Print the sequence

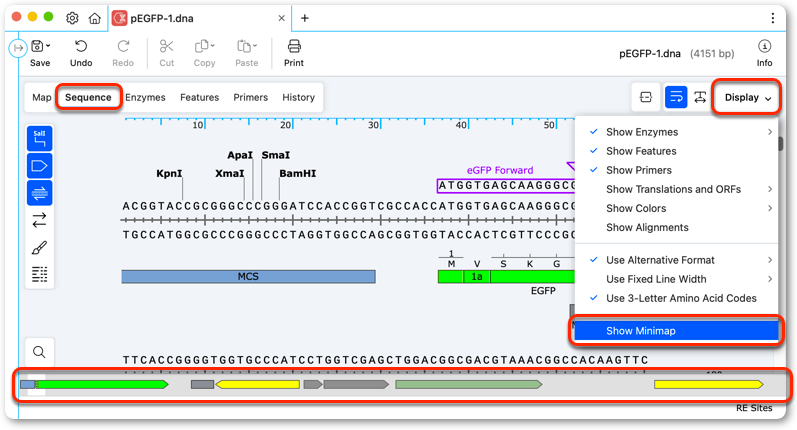click(x=294, y=47)
